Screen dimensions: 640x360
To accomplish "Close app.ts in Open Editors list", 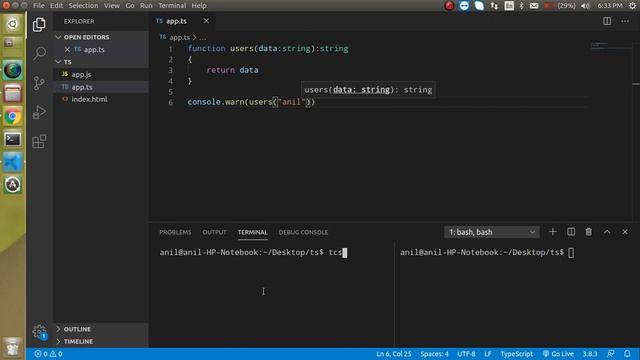I will (x=67, y=49).
